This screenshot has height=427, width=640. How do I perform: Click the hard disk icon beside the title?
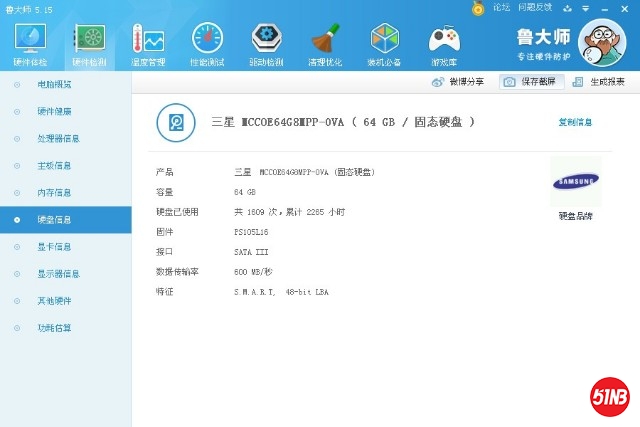click(x=177, y=122)
